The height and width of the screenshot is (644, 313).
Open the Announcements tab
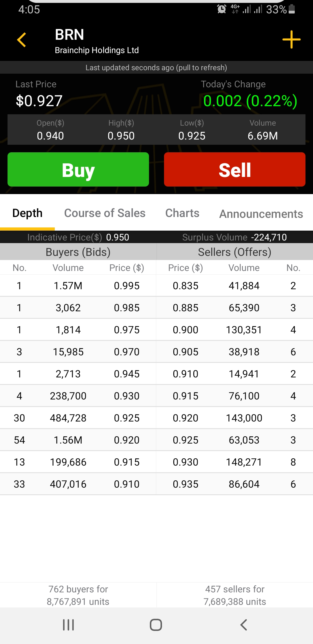point(261,214)
